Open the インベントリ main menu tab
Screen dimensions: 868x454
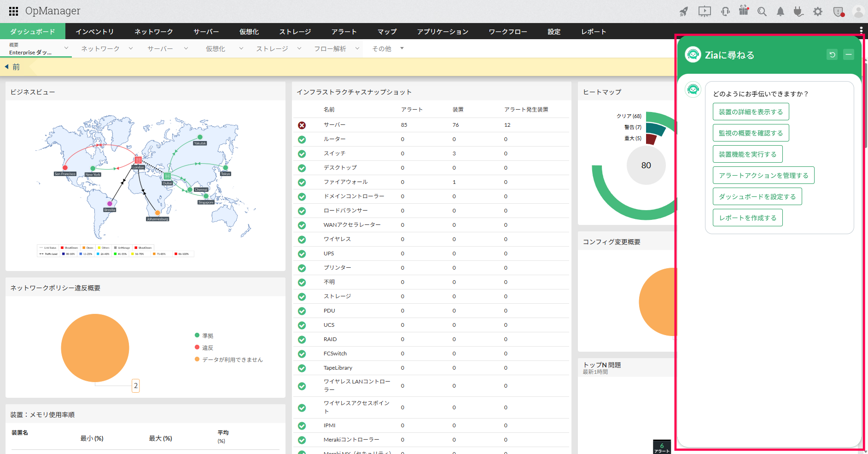95,31
